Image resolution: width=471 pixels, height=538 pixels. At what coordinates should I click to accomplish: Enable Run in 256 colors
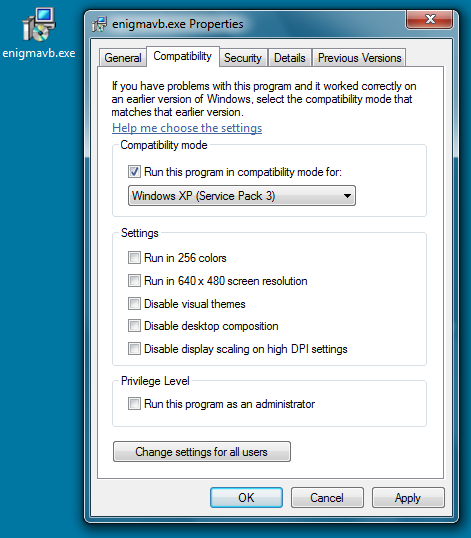click(134, 258)
